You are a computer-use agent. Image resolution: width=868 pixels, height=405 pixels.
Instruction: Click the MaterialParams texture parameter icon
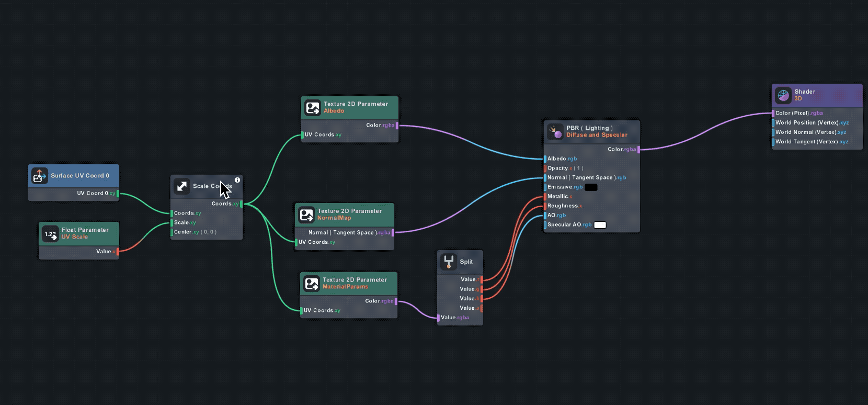(312, 284)
